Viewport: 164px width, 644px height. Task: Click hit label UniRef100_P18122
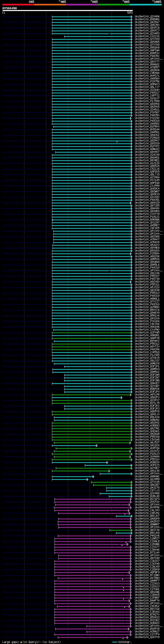147,217
